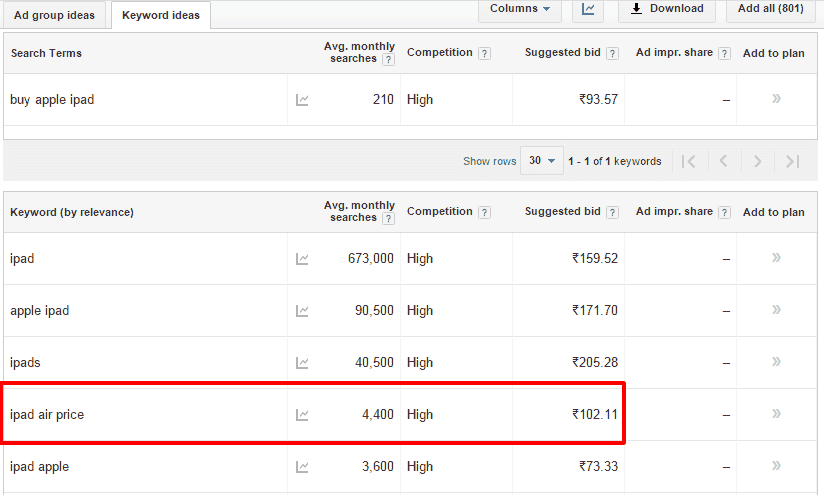Show trend chart for ipads keyword
This screenshot has width=824, height=495.
[302, 363]
